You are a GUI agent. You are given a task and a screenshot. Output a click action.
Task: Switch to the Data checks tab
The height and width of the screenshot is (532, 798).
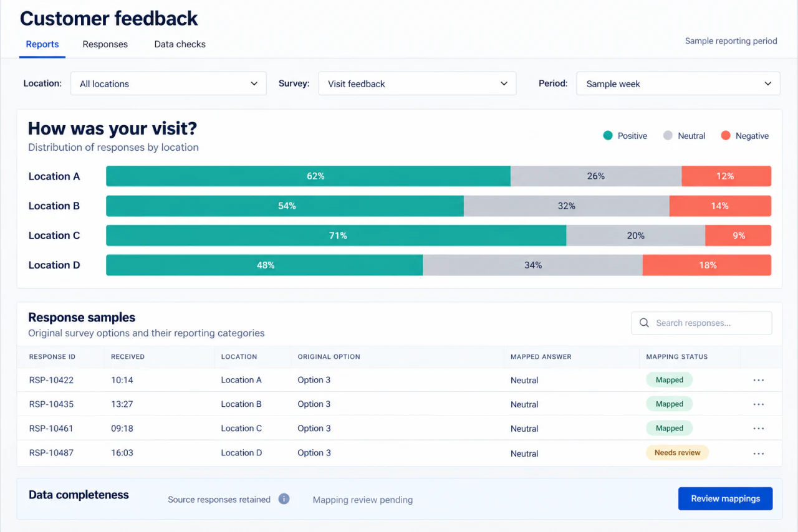point(180,44)
